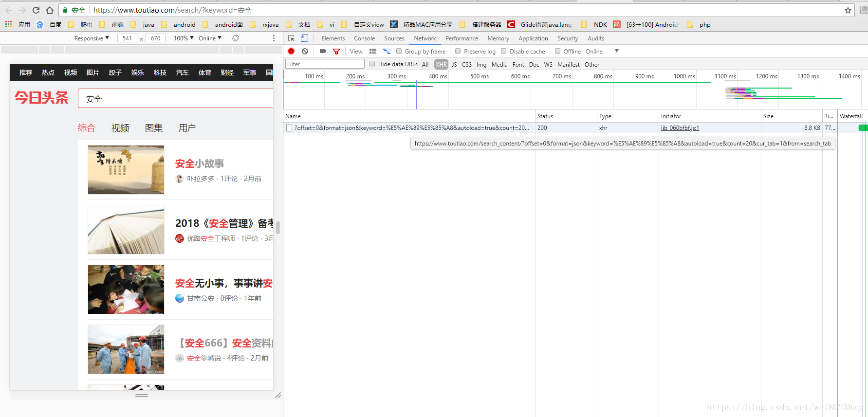Clear the network log
The image size is (868, 417).
pyautogui.click(x=305, y=51)
